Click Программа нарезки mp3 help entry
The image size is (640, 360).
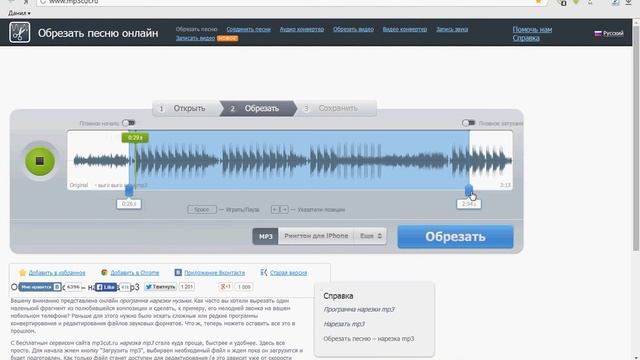click(x=359, y=309)
